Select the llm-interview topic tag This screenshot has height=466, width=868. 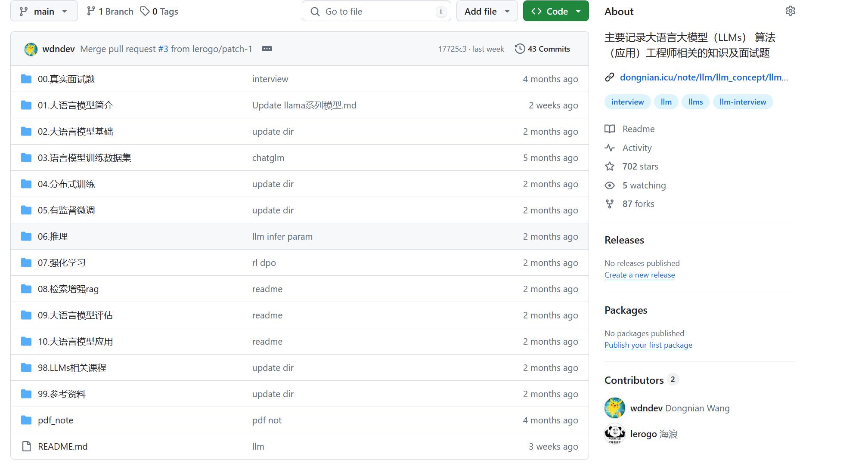743,102
